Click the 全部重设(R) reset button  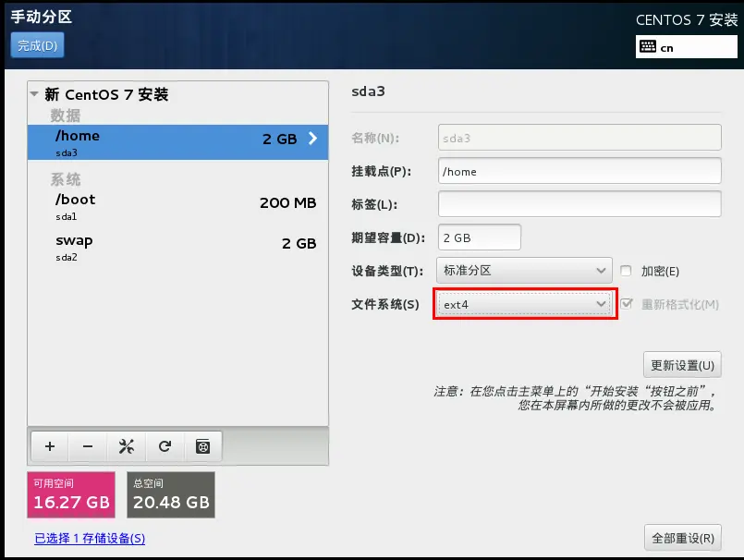pos(683,538)
